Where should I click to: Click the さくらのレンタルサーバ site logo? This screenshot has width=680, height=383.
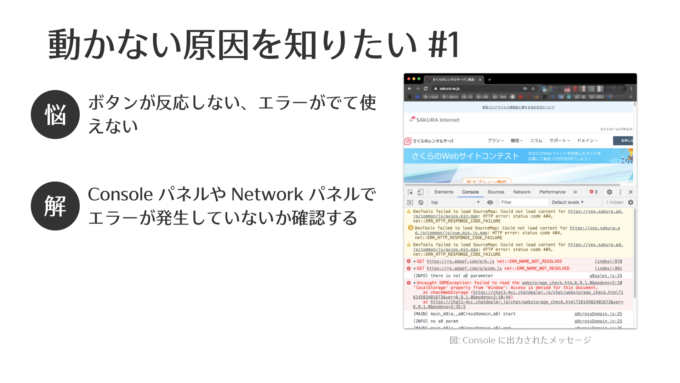coord(429,141)
